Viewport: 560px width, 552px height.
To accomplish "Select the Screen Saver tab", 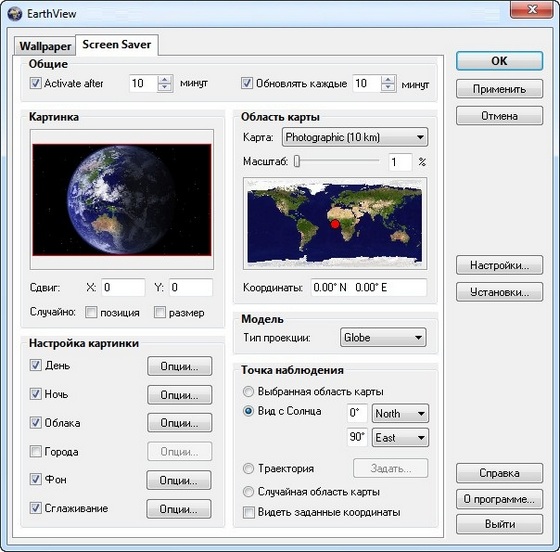I will coord(117,45).
